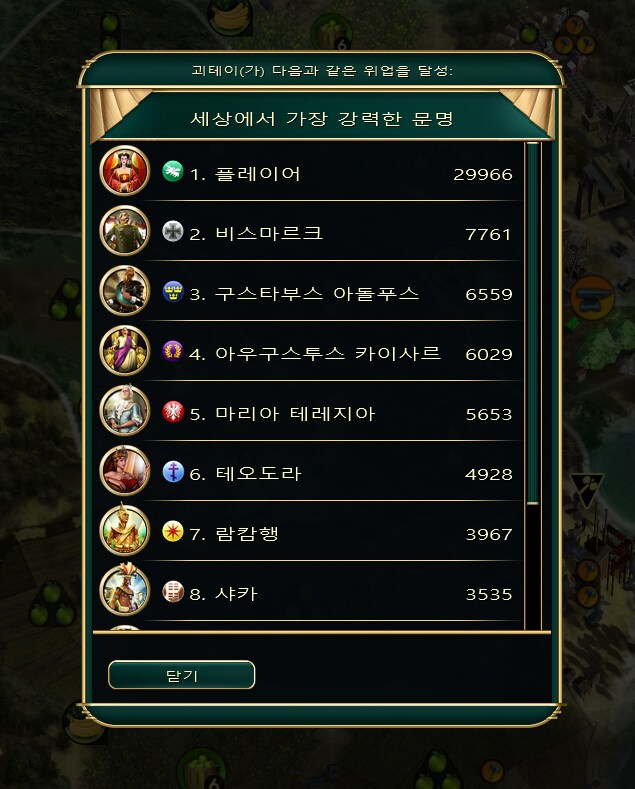Screen dimensions: 635x789
Task: Click Theodora's leader portrait
Action: (125, 470)
